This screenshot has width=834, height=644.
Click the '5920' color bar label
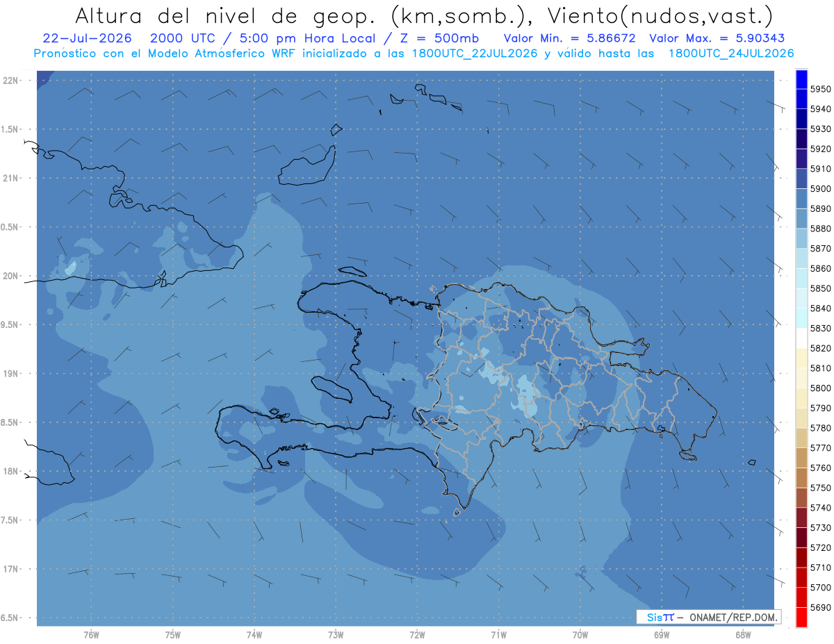tap(820, 149)
